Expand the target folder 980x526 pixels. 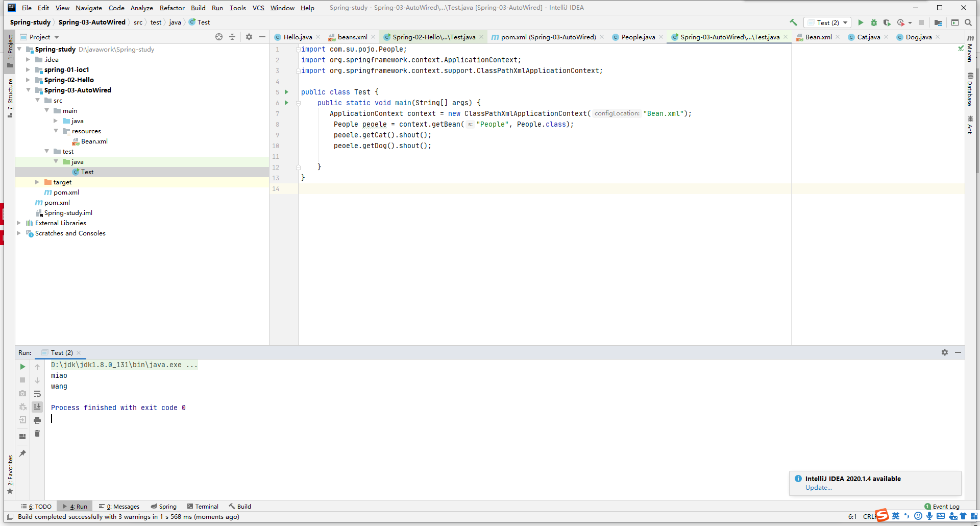coord(37,182)
